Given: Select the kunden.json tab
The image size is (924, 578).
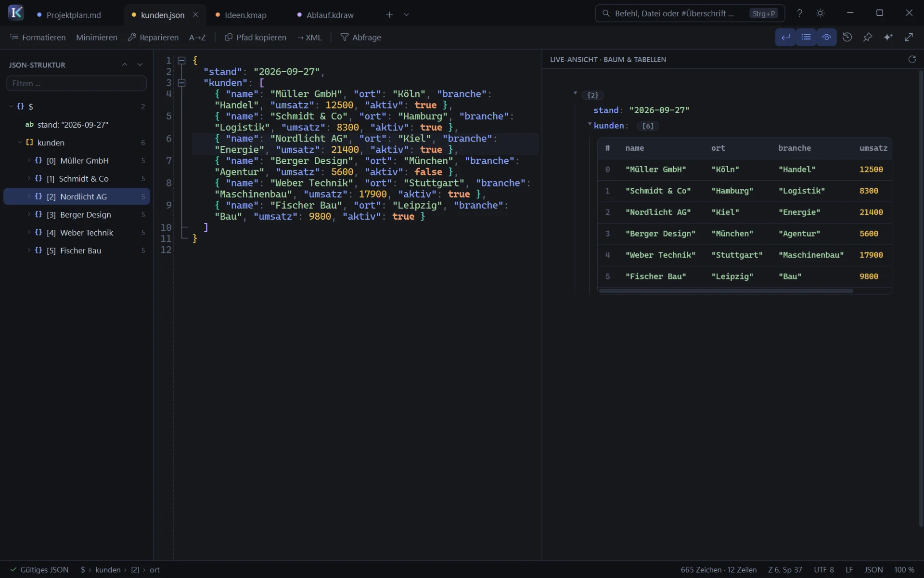Looking at the screenshot, I should (x=163, y=15).
